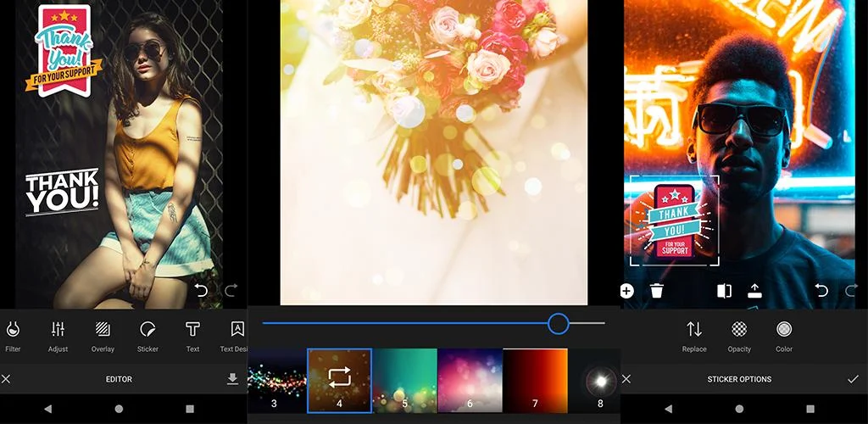Select the Text tool
Viewport: 868px width, 424px height.
(x=192, y=335)
